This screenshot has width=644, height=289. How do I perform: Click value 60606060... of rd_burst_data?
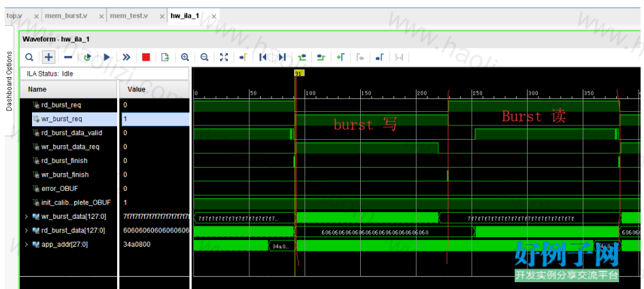point(156,230)
